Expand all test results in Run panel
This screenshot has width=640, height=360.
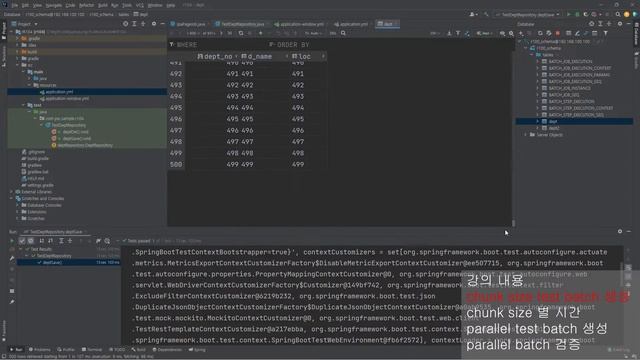coord(61,241)
